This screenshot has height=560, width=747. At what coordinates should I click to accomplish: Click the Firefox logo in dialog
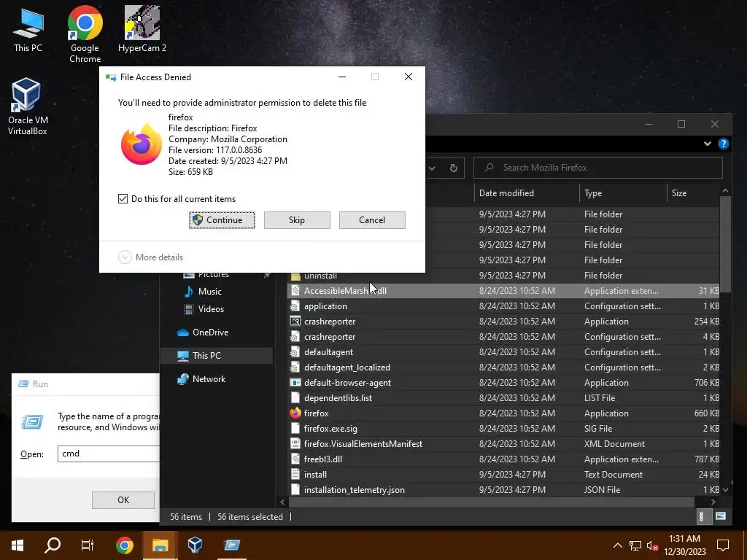point(141,144)
